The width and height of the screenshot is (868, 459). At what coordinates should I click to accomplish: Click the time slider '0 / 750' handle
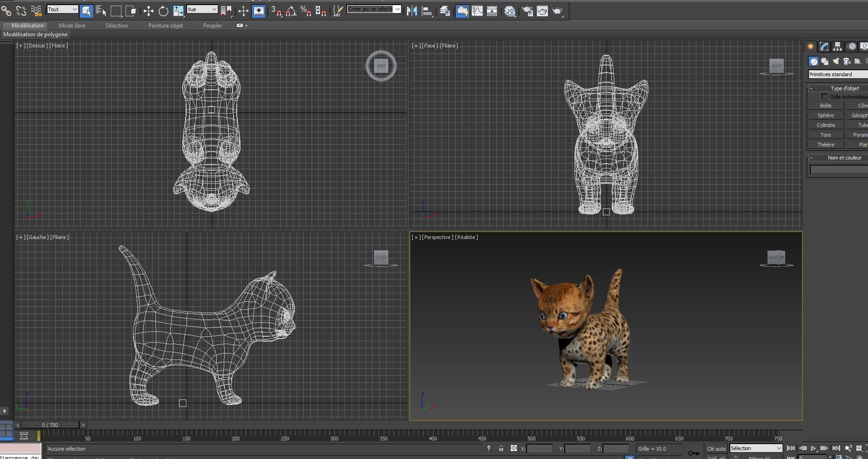pyautogui.click(x=50, y=425)
